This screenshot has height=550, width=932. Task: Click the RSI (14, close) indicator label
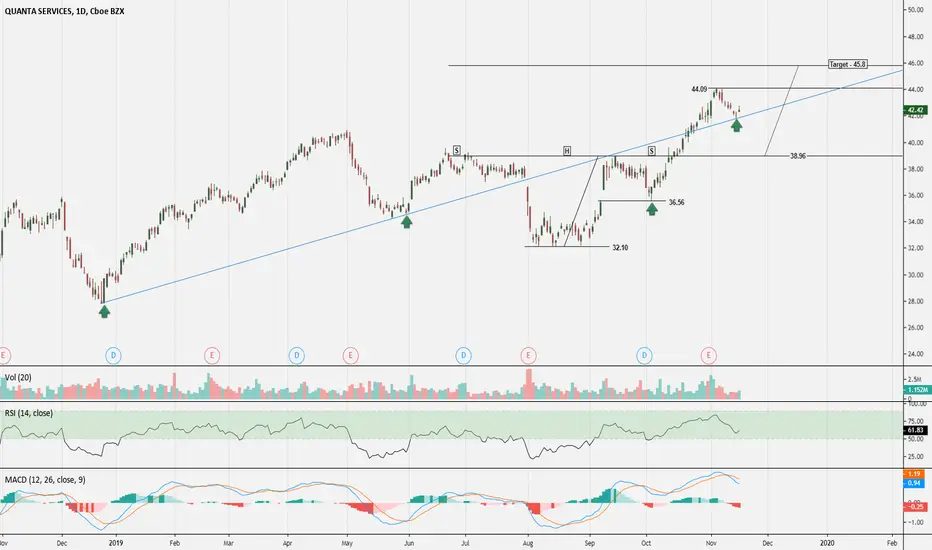[29, 413]
